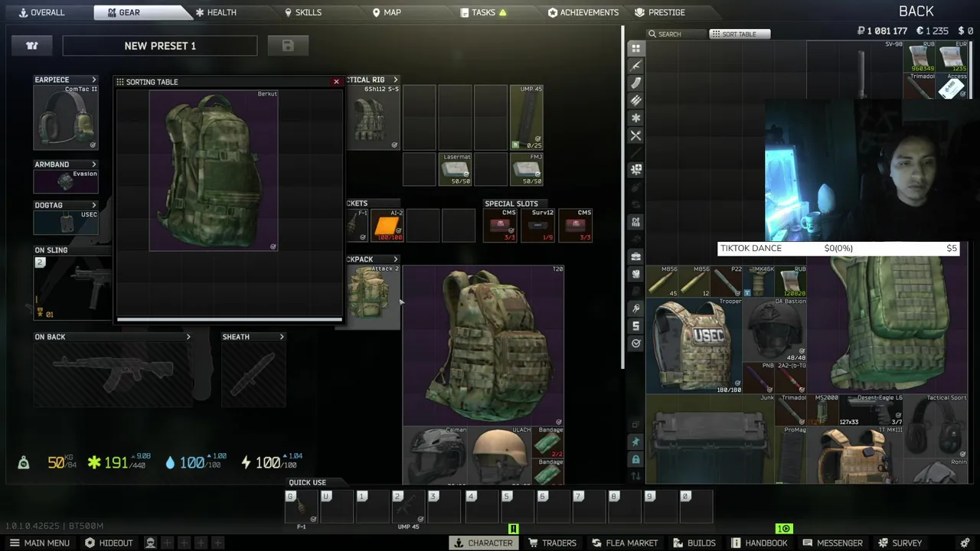Select the Trooper USEC armor in stash
This screenshot has width=980, height=551.
tap(694, 346)
